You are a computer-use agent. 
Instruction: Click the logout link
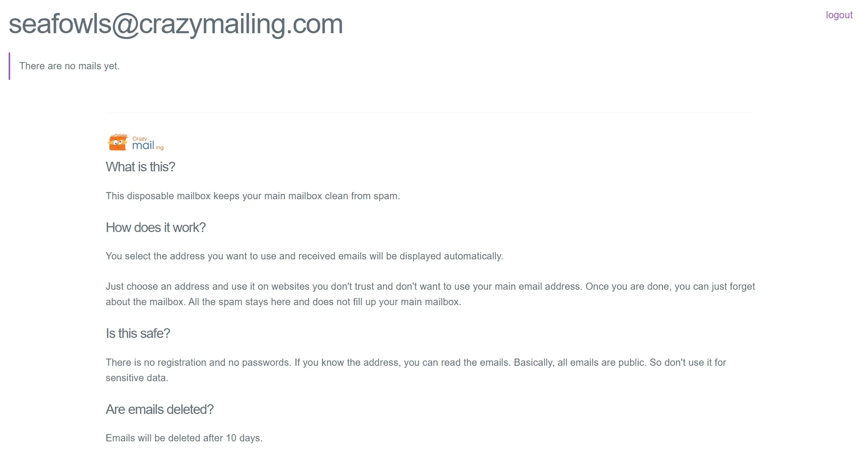839,15
